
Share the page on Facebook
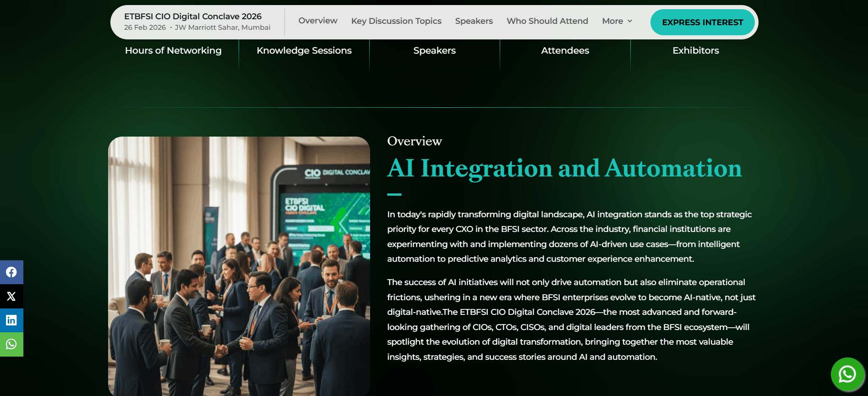click(x=11, y=272)
